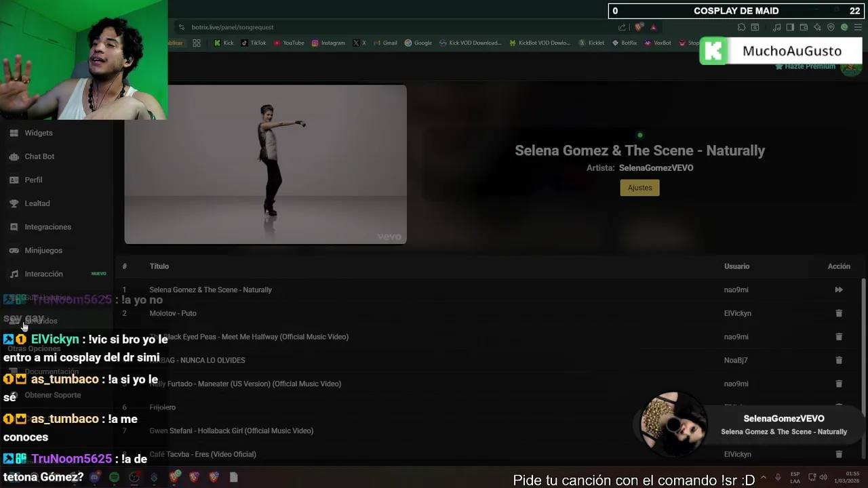Click the Brave shields lion icon
The width and height of the screenshot is (868, 488).
[x=639, y=27]
